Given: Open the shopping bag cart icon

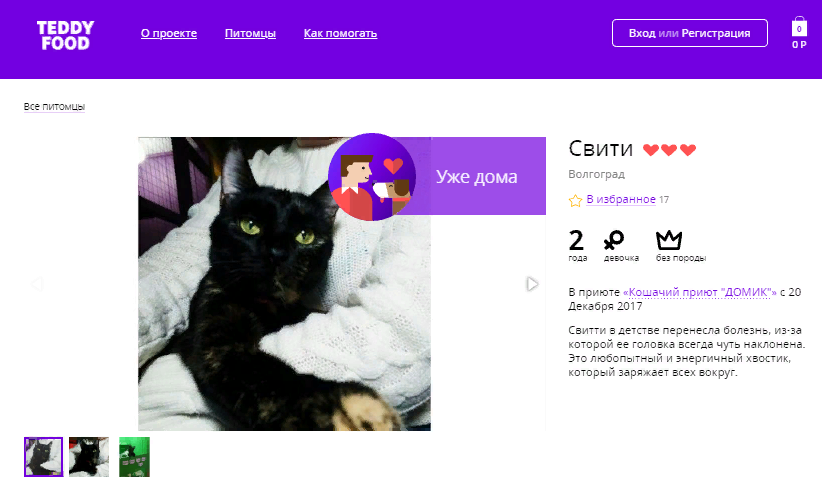Looking at the screenshot, I should [799, 27].
